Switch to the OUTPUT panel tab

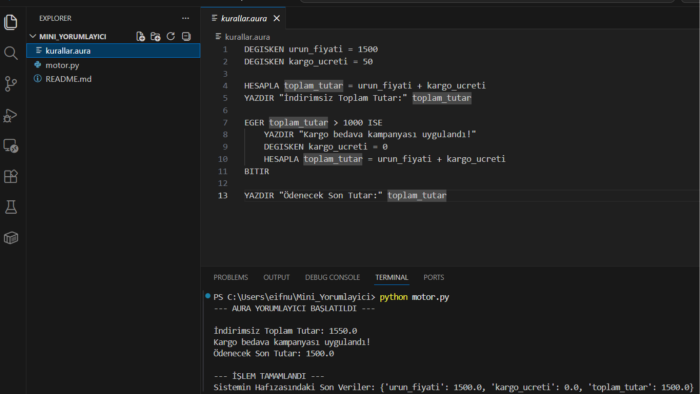tap(276, 278)
